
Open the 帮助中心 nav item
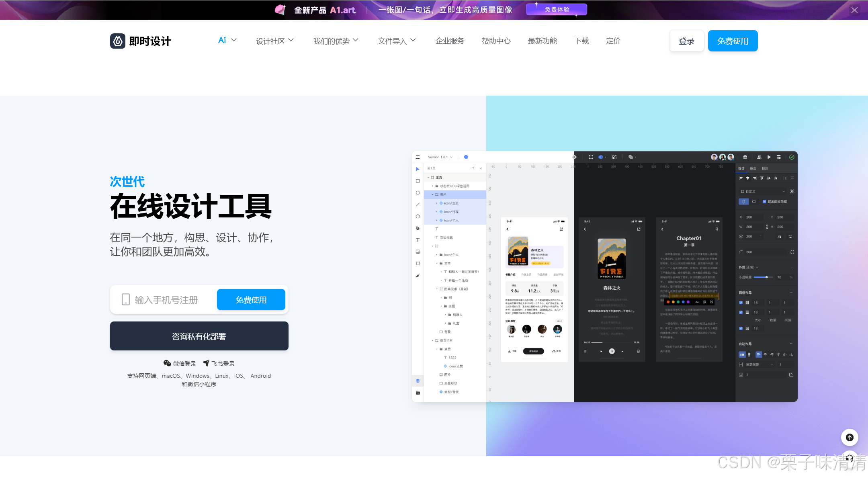(x=496, y=41)
